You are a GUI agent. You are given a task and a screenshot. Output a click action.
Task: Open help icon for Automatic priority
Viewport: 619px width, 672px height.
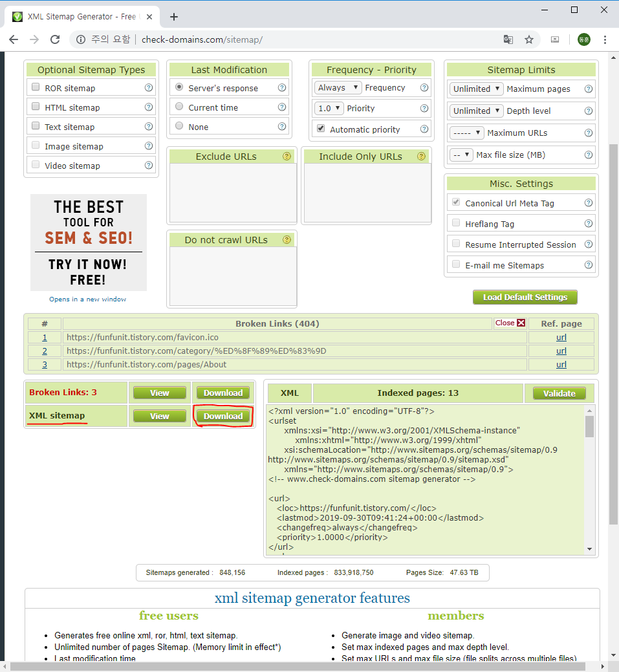(x=424, y=129)
